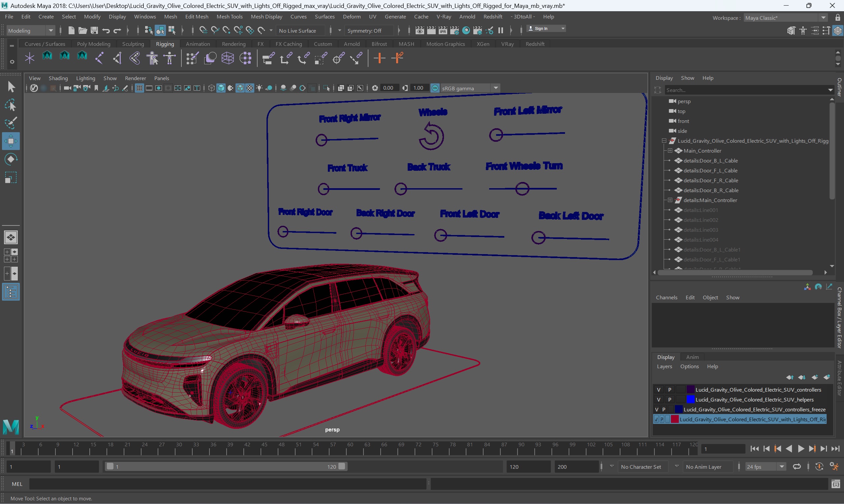Click the current frame input field
The height and width of the screenshot is (504, 844).
click(x=722, y=449)
